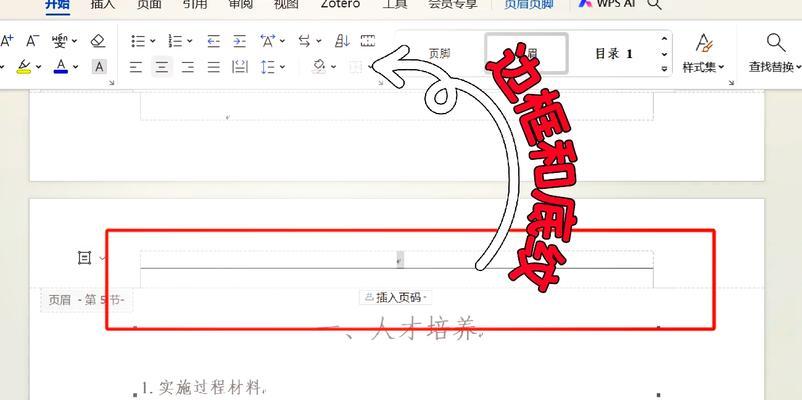The height and width of the screenshot is (400, 802).
Task: Expand text direction dropdown arrow
Action: click(x=319, y=41)
